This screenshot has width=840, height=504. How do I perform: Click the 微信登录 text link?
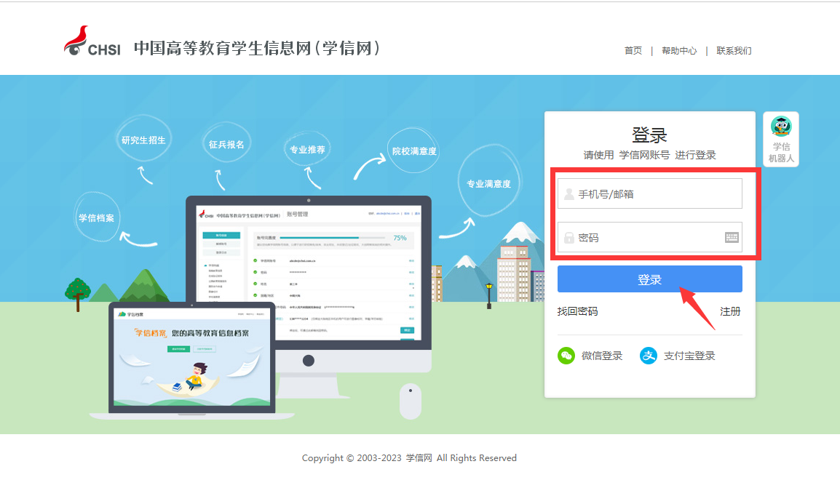[x=602, y=356]
